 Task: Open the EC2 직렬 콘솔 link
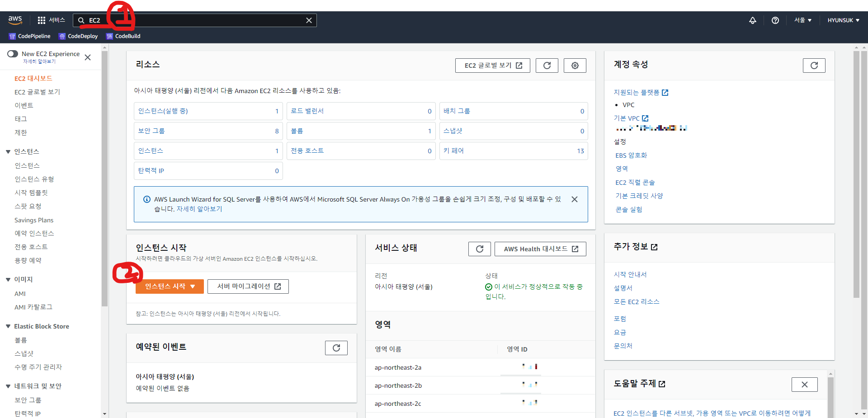click(x=635, y=183)
